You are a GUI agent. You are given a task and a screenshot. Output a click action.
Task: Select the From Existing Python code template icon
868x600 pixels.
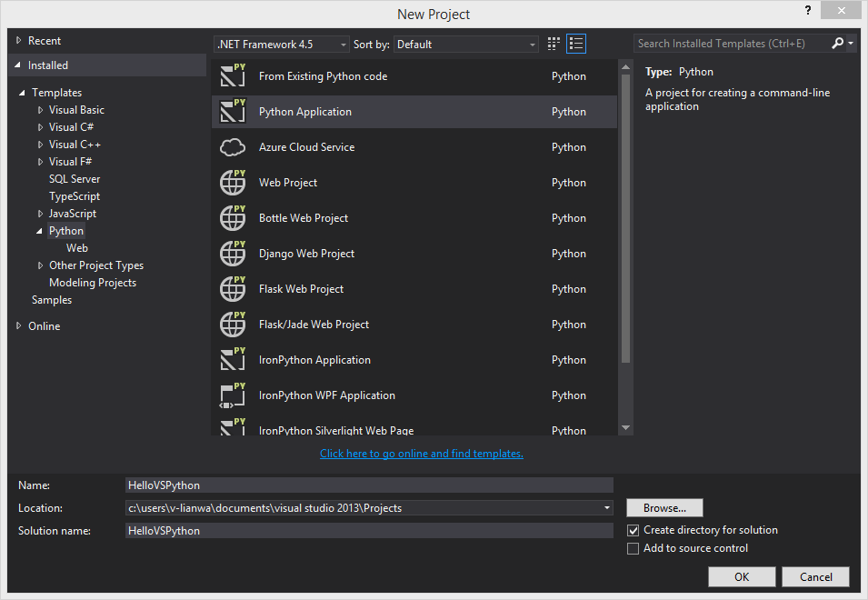tap(233, 75)
